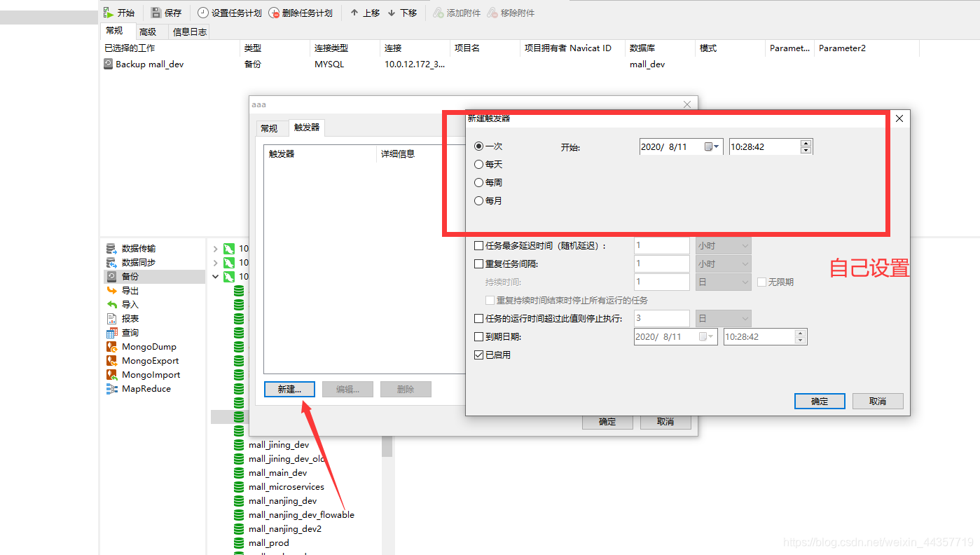Click database icon beside mall_jining_dev
The image size is (980, 555).
[x=239, y=445]
